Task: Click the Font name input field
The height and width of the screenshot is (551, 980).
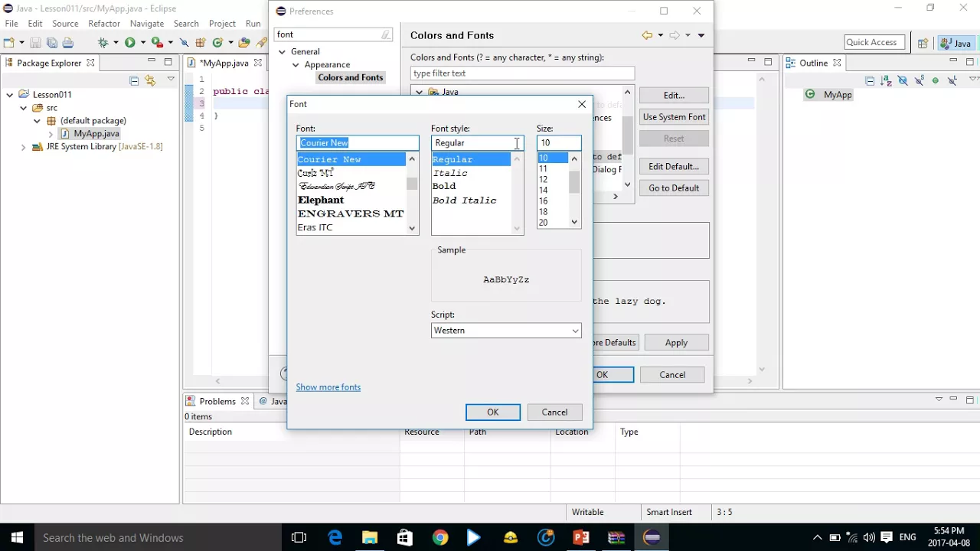Action: 358,143
